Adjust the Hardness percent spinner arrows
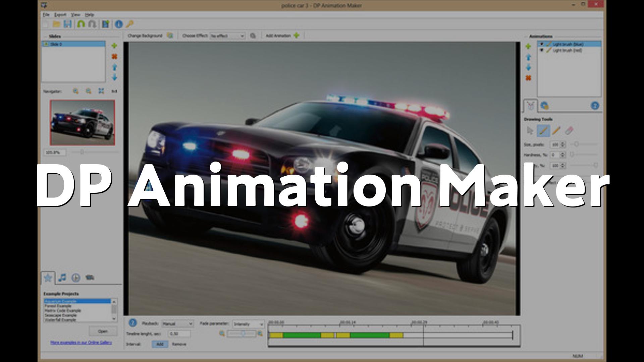The width and height of the screenshot is (644, 362). coord(563,155)
